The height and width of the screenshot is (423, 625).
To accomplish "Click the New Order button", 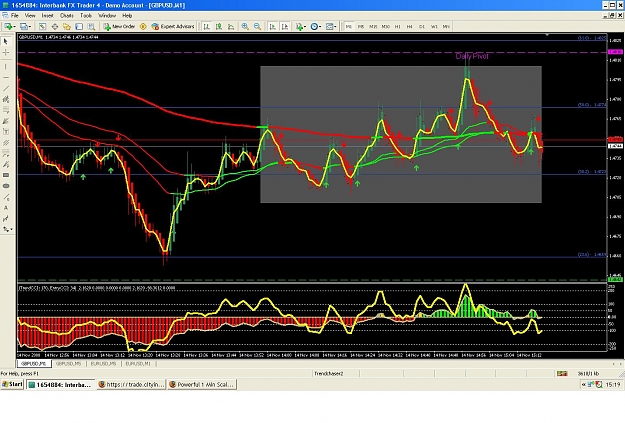I will pyautogui.click(x=119, y=26).
